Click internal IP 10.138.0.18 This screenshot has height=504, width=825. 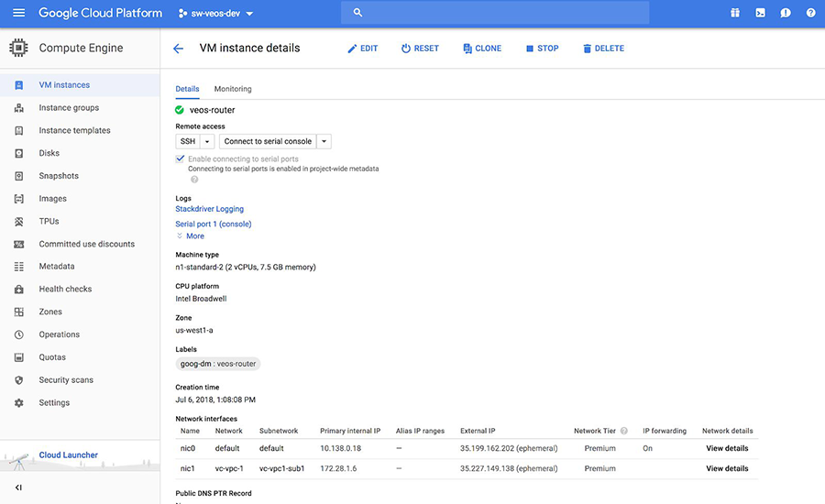point(340,448)
